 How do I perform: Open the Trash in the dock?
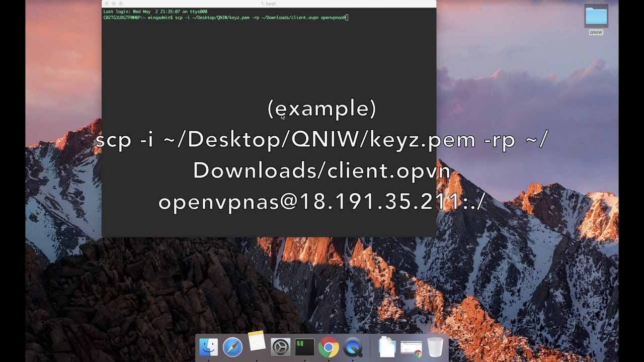pos(435,347)
